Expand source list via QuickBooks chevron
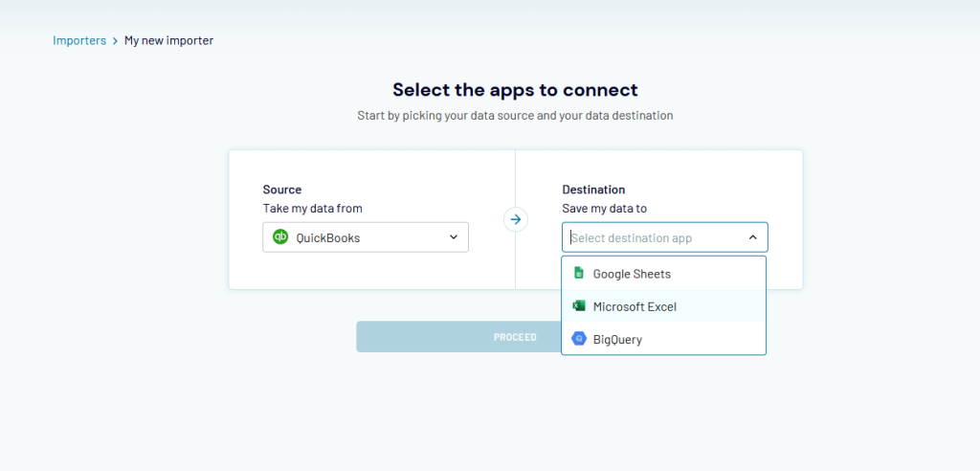The height and width of the screenshot is (471, 980). [454, 237]
